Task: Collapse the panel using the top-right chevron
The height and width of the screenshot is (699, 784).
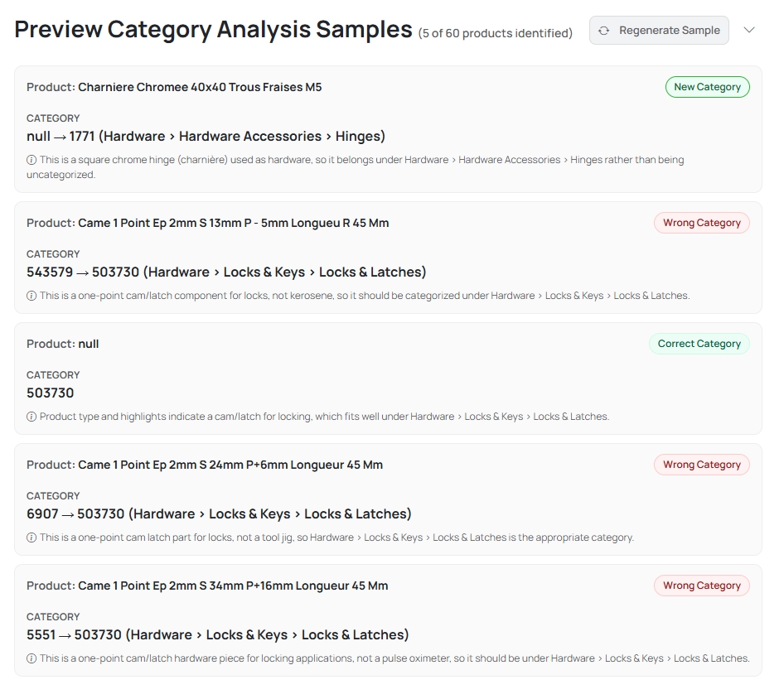Action: click(x=748, y=29)
